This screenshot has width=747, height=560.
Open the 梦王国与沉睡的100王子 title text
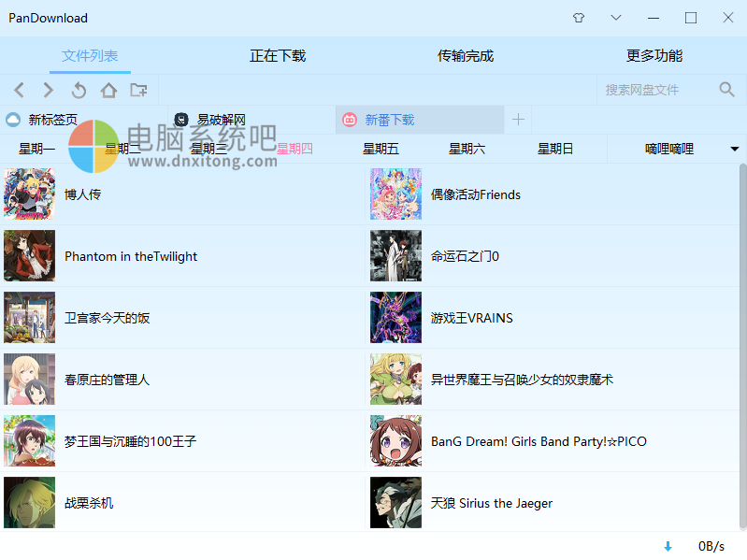click(131, 441)
